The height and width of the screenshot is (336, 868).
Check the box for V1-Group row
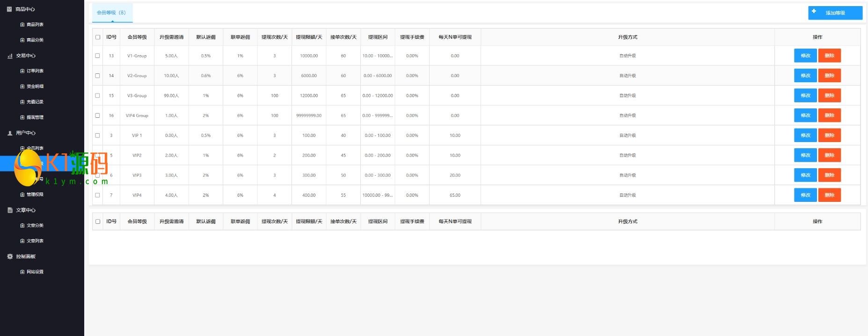pos(98,56)
